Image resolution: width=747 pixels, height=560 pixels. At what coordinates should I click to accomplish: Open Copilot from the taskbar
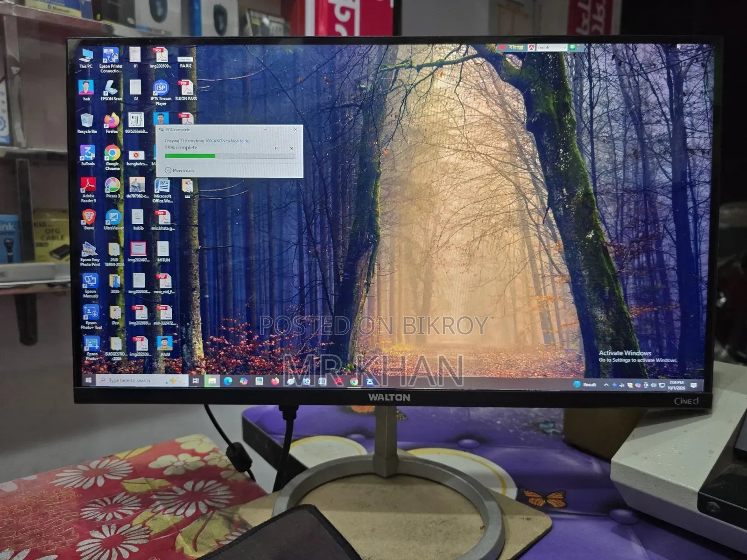244,381
